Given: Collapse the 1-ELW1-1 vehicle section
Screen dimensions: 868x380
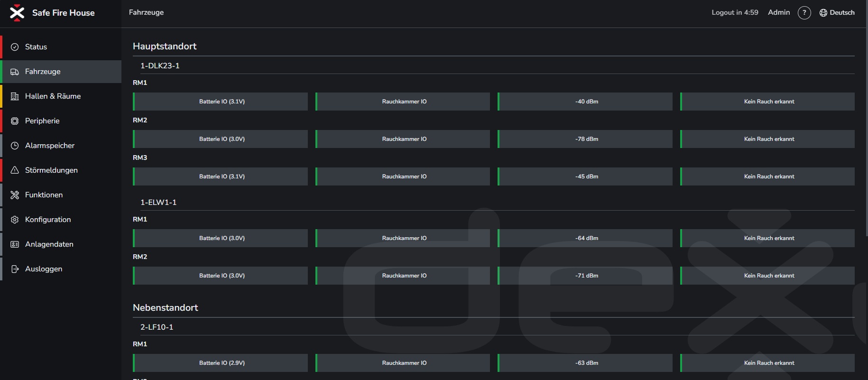Looking at the screenshot, I should pos(498,202).
